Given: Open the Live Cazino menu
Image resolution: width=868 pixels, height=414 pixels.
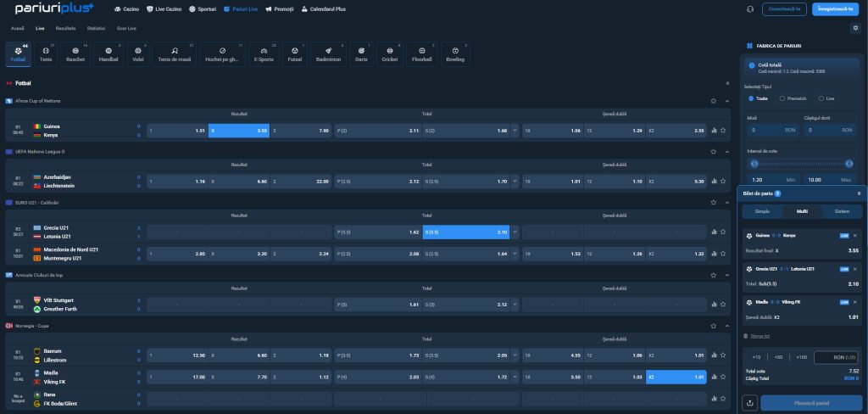Looking at the screenshot, I should (x=164, y=9).
